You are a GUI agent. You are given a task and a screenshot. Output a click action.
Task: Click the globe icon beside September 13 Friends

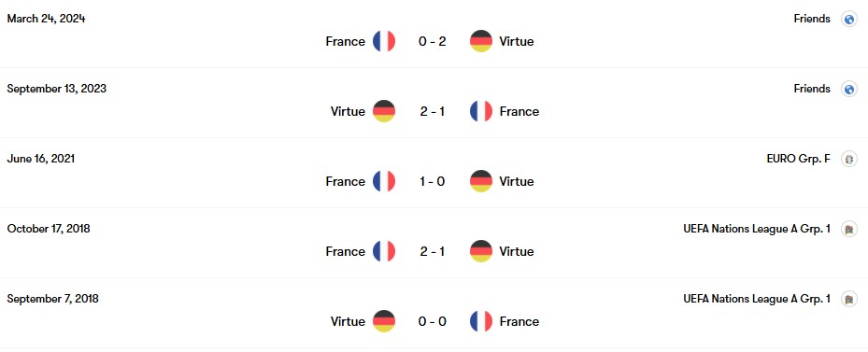pyautogui.click(x=849, y=89)
